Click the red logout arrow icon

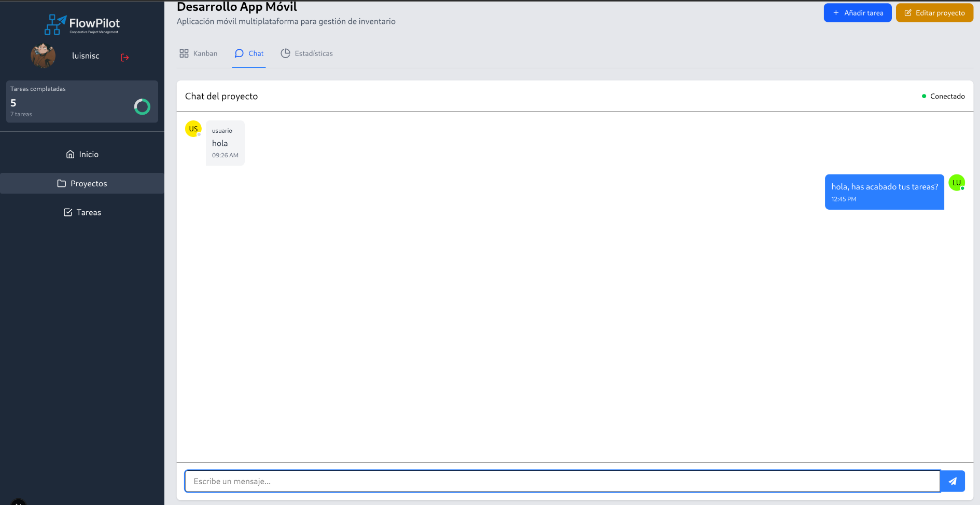[x=124, y=57]
